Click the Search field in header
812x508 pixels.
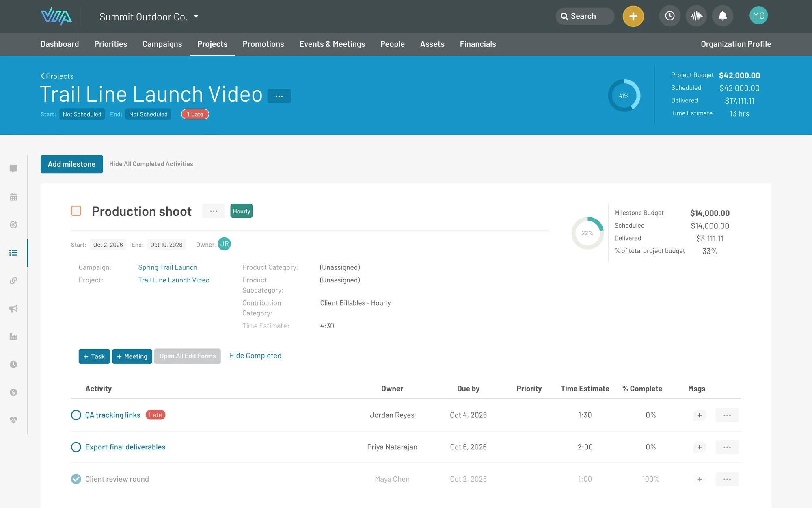tap(585, 16)
